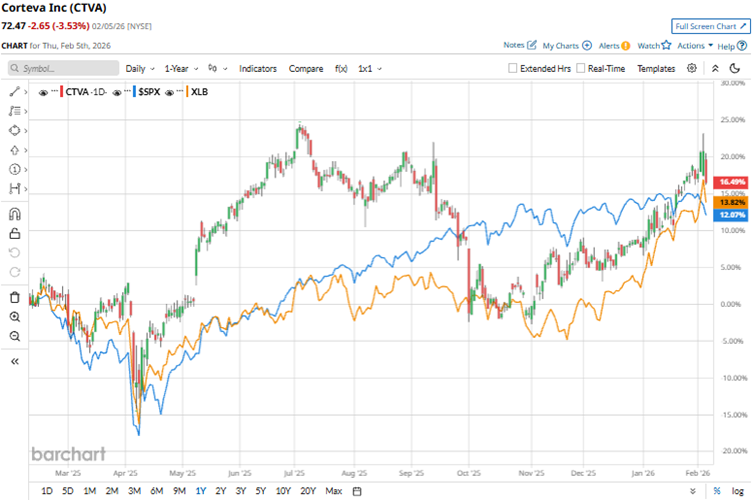752x500 pixels.
Task: Zoom out of the chart
Action: 14,336
